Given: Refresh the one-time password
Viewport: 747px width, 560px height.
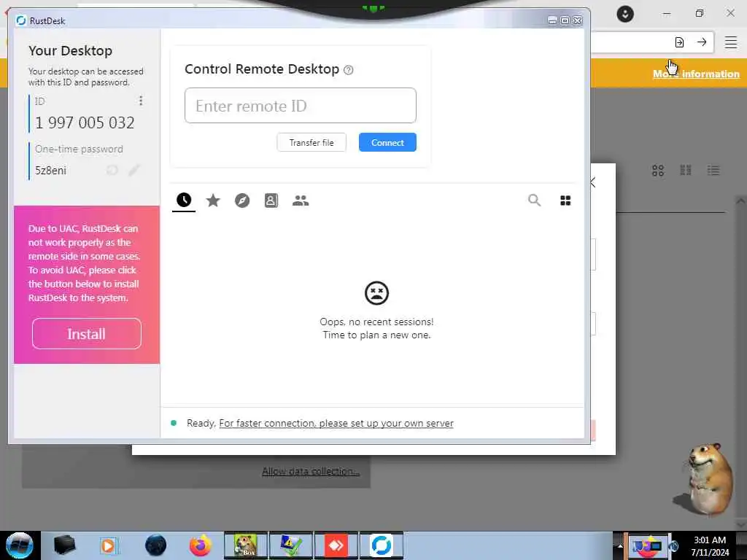Looking at the screenshot, I should (x=112, y=170).
